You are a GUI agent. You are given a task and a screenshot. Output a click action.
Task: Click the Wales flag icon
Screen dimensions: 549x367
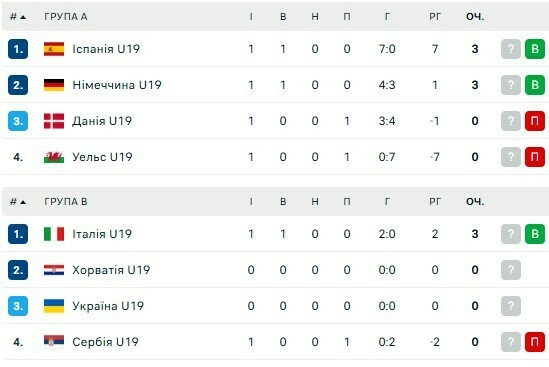[54, 157]
